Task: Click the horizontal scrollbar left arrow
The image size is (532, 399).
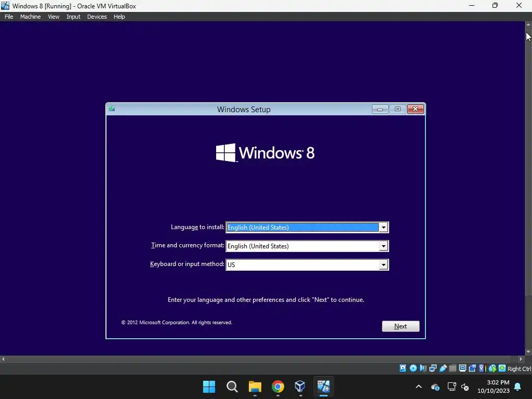Action: click(x=4, y=358)
